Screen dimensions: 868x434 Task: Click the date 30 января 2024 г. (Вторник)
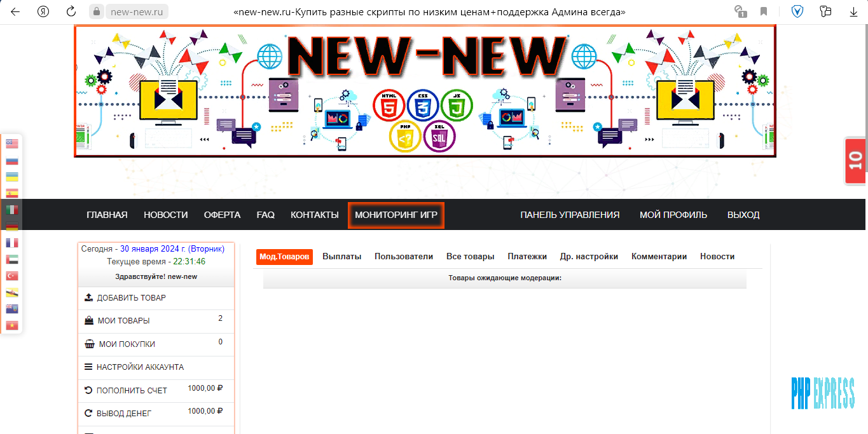tap(172, 249)
